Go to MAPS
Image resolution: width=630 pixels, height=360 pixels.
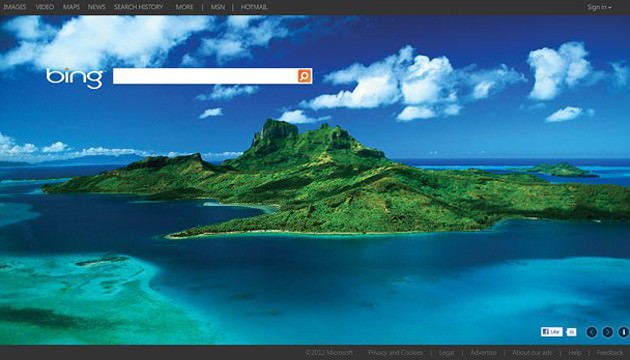(71, 7)
